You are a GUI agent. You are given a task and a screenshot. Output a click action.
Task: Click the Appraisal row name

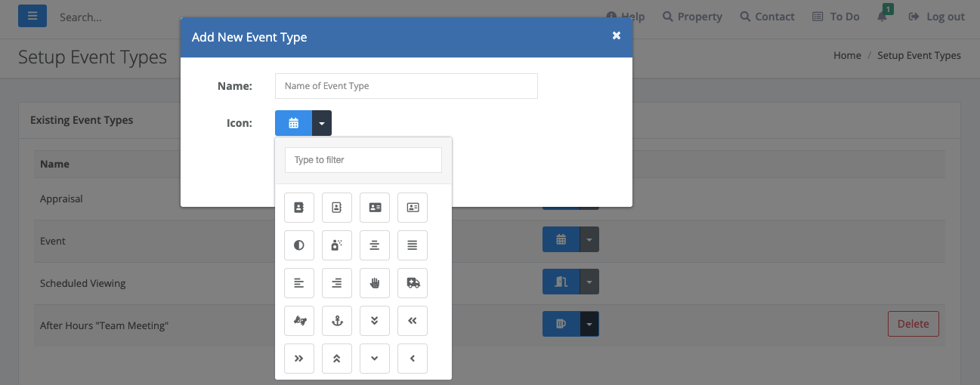(61, 199)
